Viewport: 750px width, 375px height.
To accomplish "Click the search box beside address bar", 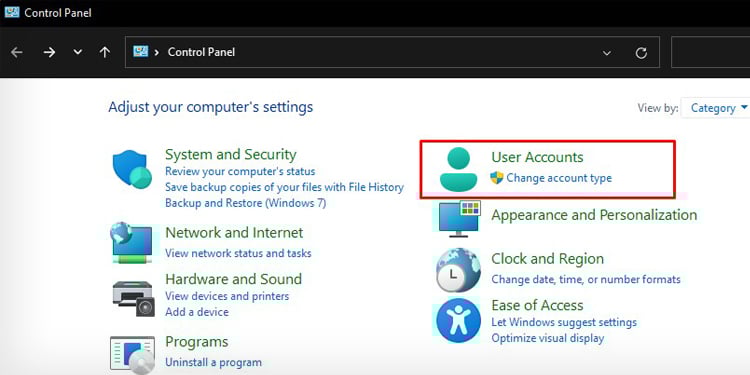I will pos(711,52).
